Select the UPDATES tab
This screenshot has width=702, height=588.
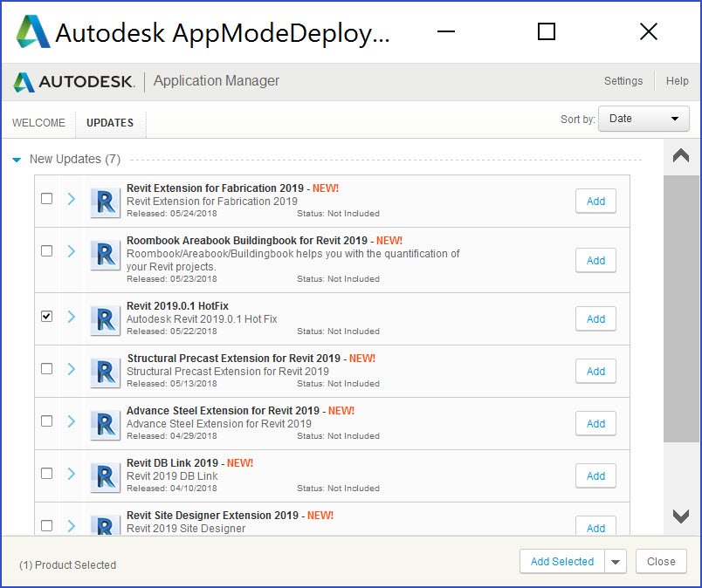click(110, 123)
